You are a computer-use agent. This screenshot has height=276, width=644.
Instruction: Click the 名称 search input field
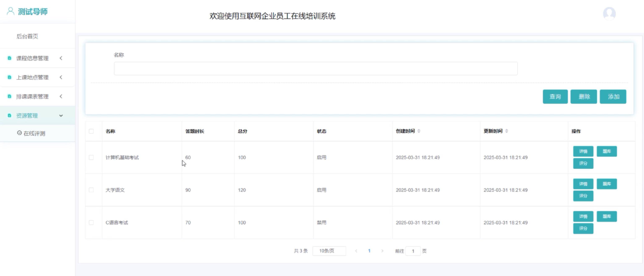click(x=315, y=69)
